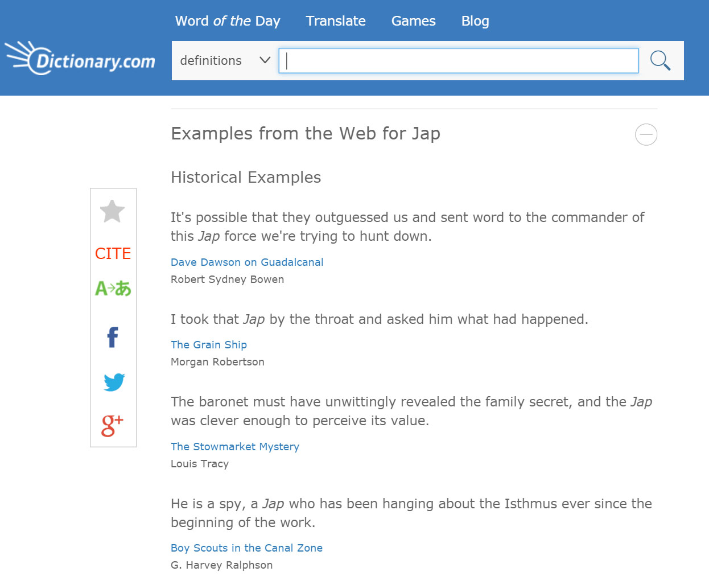This screenshot has height=588, width=709.
Task: Follow The Stowmarket Mystery link
Action: 235,447
